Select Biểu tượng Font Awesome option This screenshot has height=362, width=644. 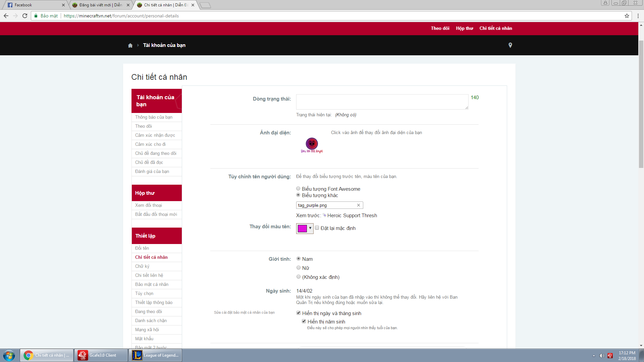(298, 189)
